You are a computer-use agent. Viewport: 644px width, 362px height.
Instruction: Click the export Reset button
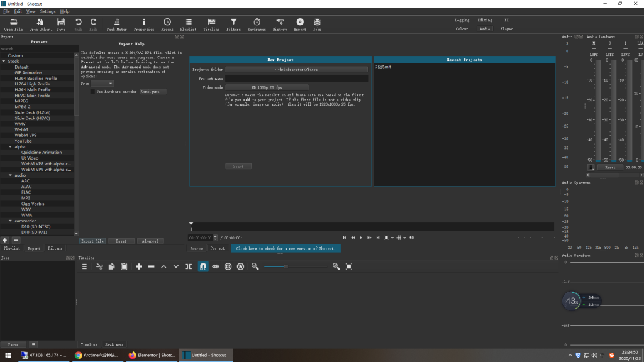[121, 241]
